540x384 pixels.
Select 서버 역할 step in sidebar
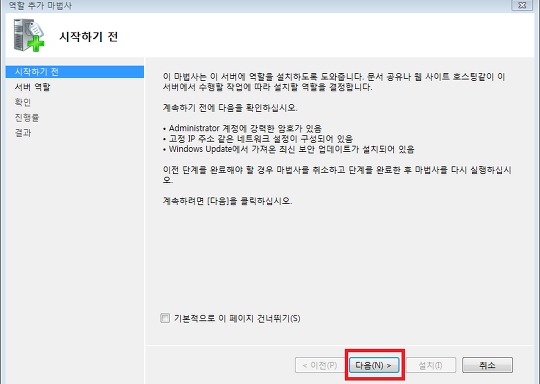click(x=32, y=87)
